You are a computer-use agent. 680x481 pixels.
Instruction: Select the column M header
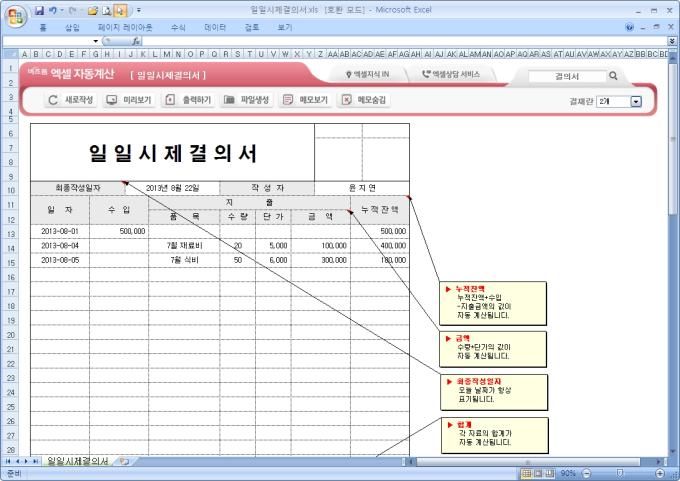click(x=167, y=54)
